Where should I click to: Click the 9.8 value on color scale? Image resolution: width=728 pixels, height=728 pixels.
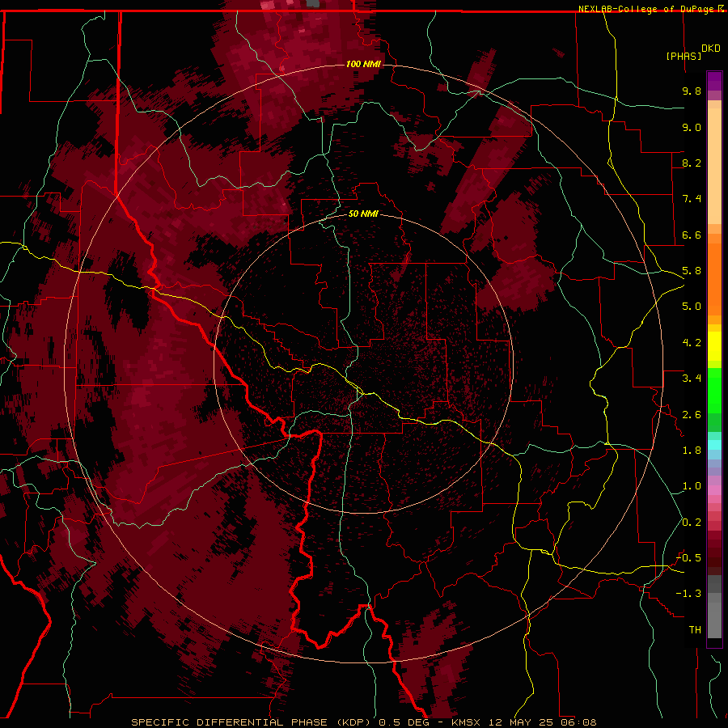click(x=692, y=91)
